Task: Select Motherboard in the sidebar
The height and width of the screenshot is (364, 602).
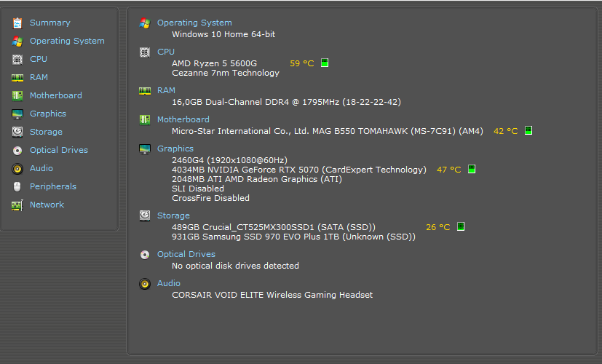Action: 55,95
